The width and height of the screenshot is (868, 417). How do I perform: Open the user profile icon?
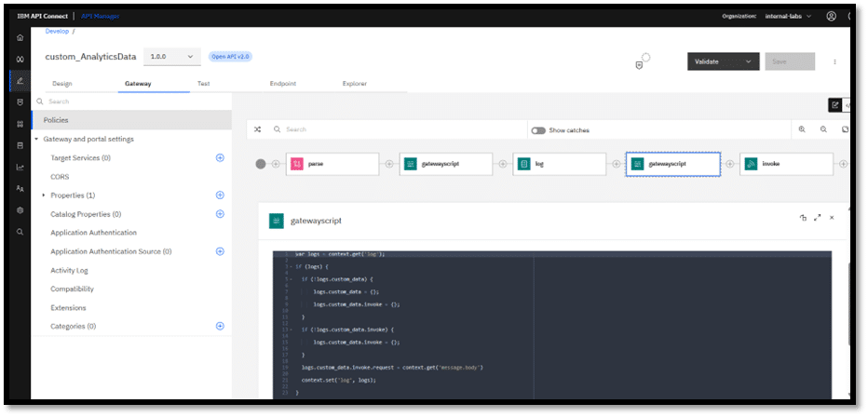(831, 16)
